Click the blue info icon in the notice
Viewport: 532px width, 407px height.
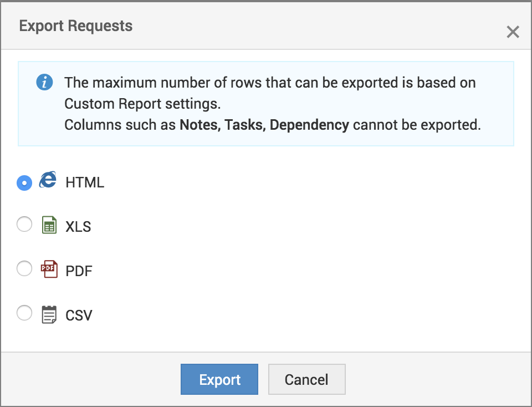click(x=44, y=82)
